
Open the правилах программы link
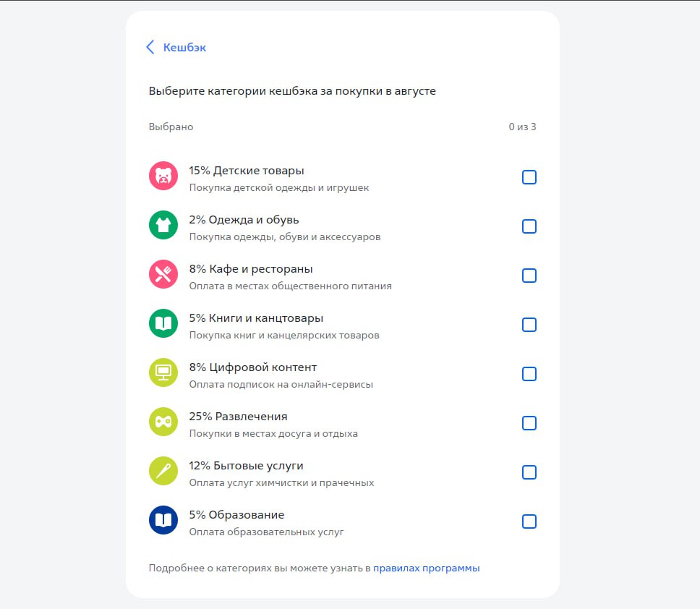(x=426, y=568)
